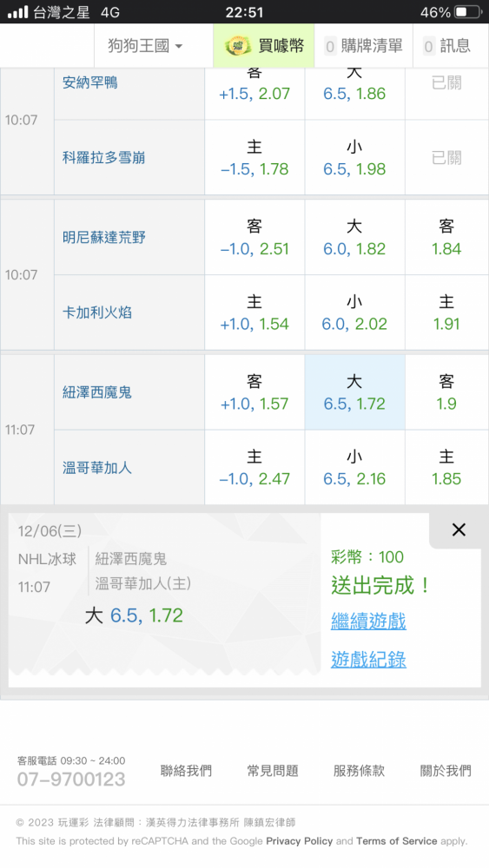Viewport: 489px width, 868px height.
Task: Open 聯絡我們 footer link
Action: (x=186, y=771)
